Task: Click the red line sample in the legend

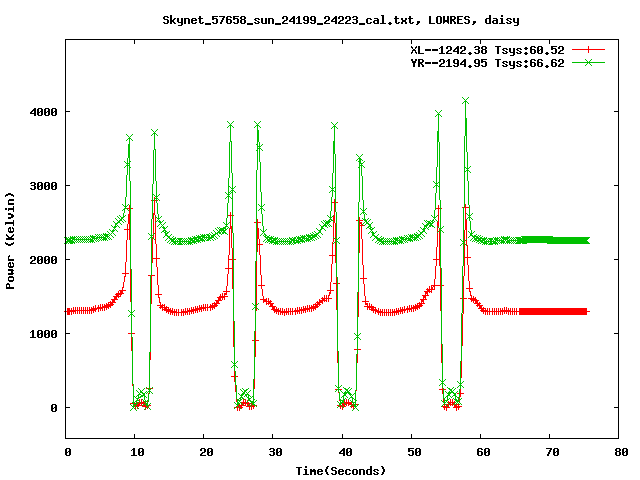Action: point(588,50)
